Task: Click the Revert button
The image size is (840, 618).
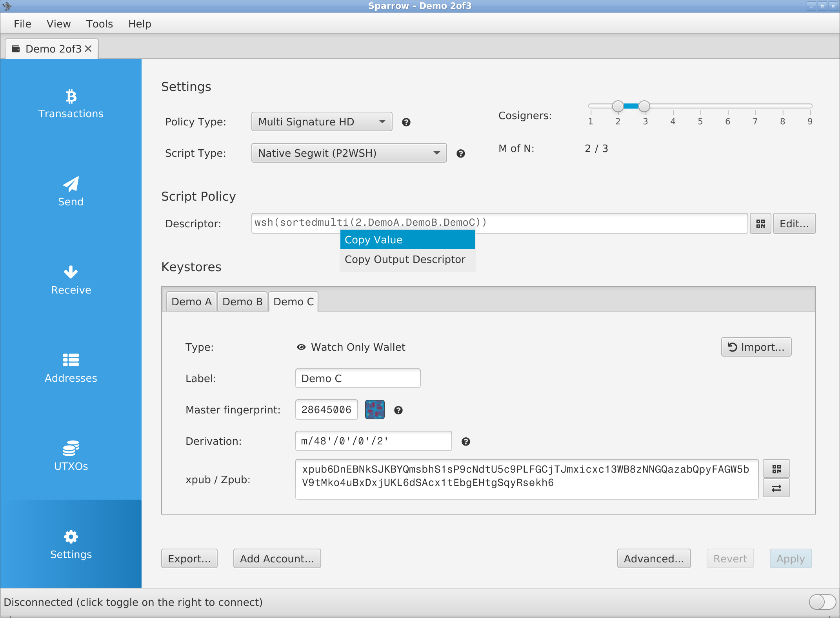Action: point(730,558)
